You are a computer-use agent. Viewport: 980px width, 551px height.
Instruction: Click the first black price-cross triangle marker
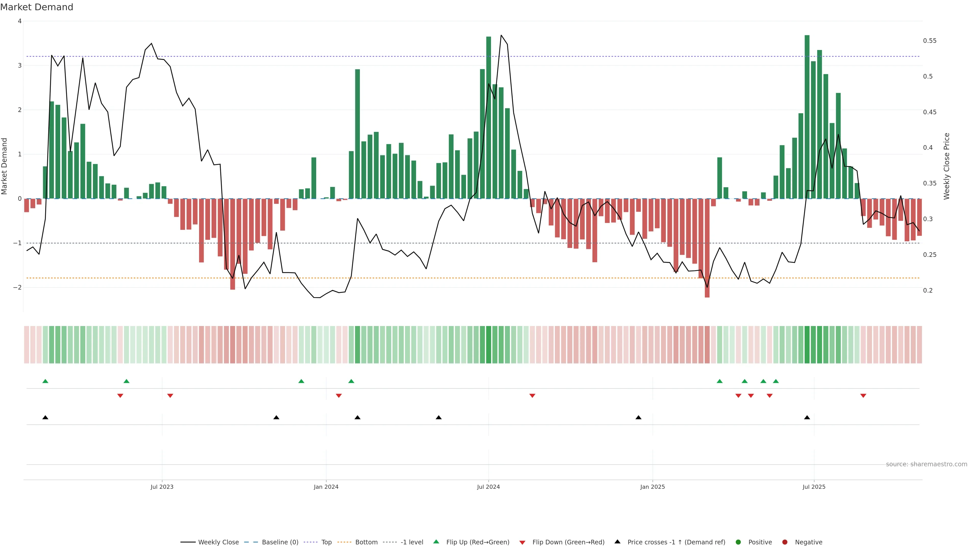45,418
